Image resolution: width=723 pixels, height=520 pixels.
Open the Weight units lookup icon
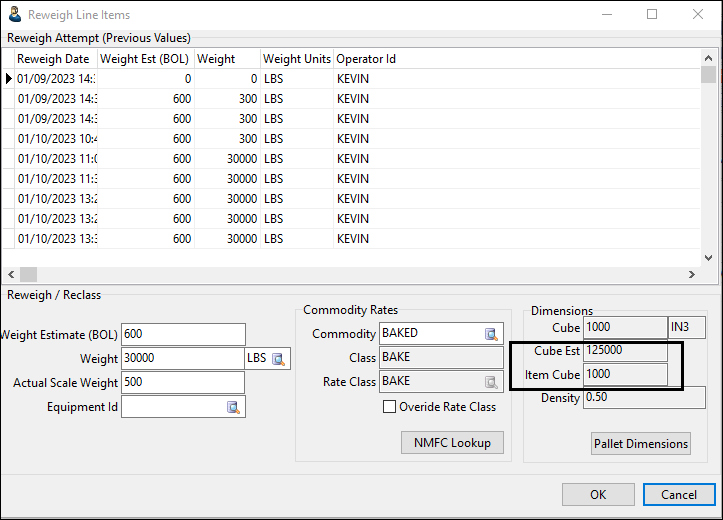tap(279, 358)
